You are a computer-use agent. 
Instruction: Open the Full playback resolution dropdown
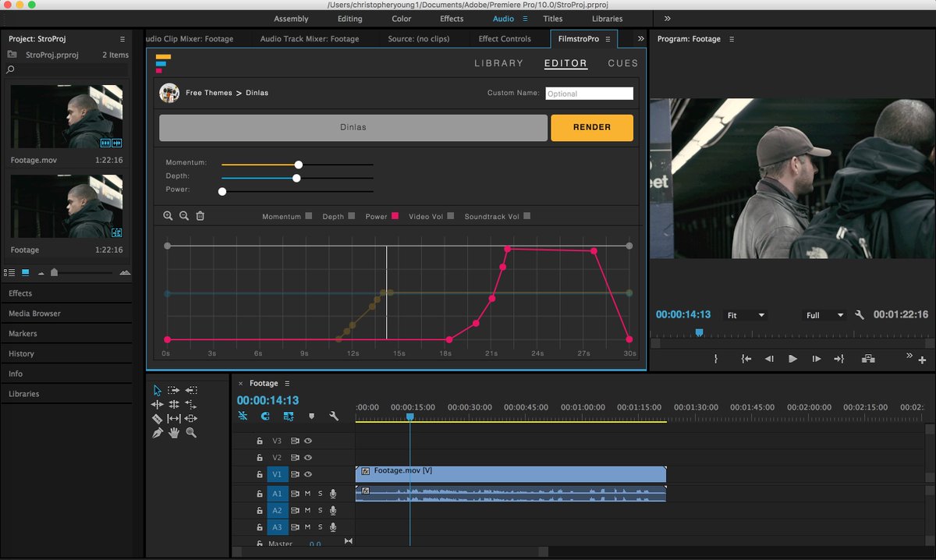pos(824,315)
